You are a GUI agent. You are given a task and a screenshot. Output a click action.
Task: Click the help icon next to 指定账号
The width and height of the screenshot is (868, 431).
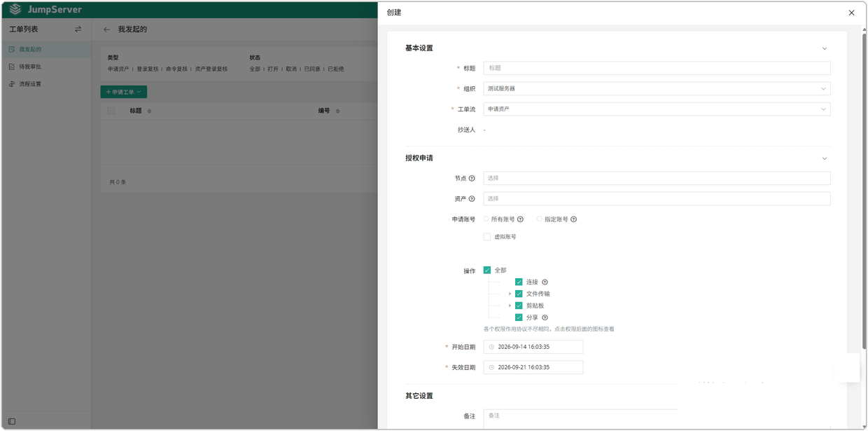pyautogui.click(x=573, y=219)
